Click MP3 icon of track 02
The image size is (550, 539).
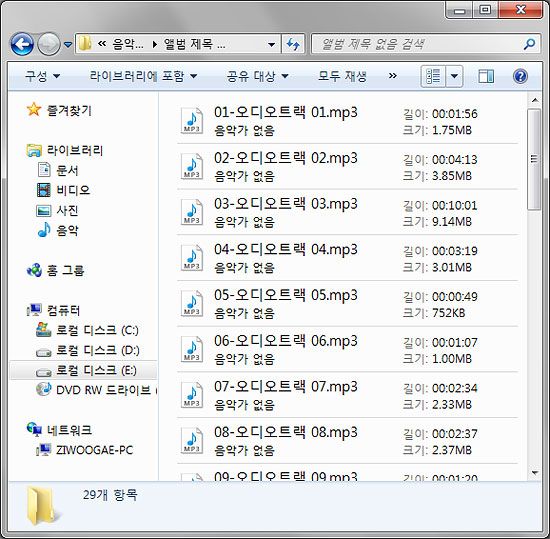click(192, 166)
